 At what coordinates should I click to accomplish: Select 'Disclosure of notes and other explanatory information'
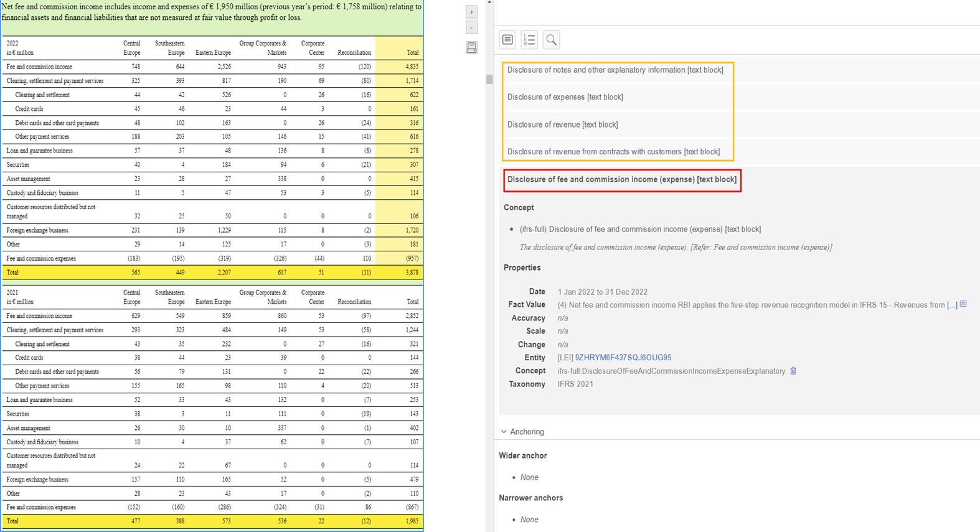tap(615, 70)
